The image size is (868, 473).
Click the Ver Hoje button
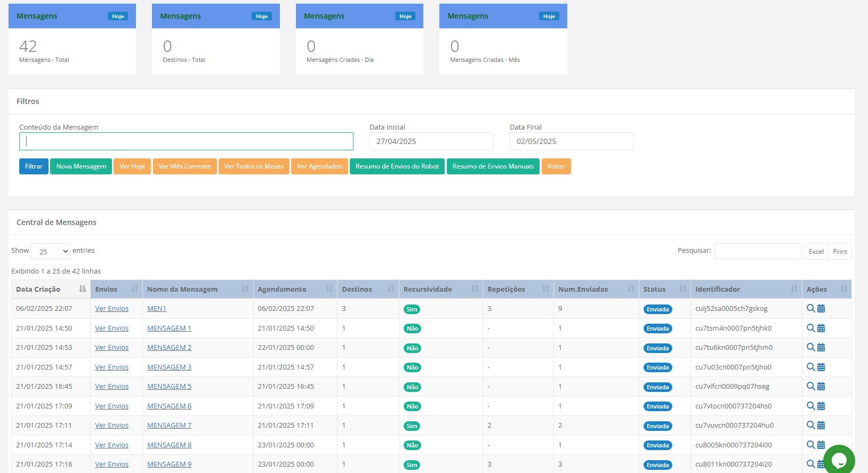click(x=132, y=166)
